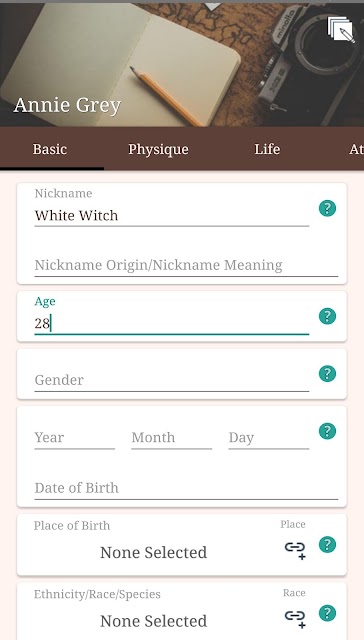Focus the Nickname field containing White Witch
The image size is (364, 640).
[171, 216]
